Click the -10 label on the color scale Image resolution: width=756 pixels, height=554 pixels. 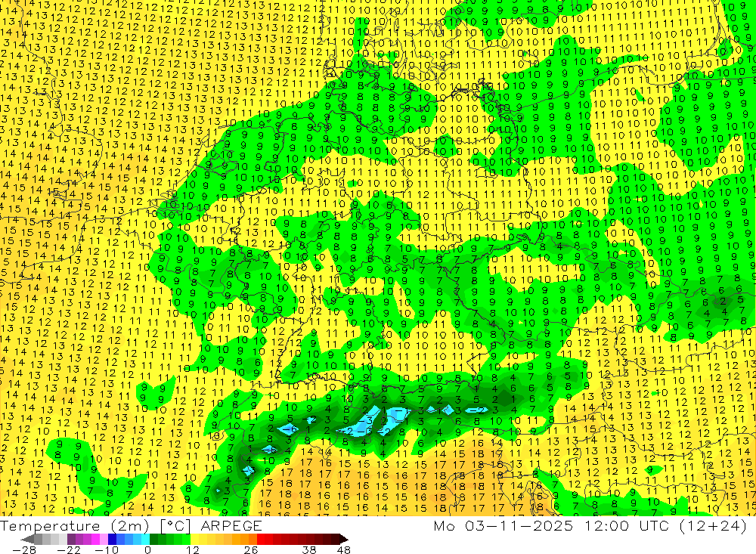pyautogui.click(x=106, y=549)
